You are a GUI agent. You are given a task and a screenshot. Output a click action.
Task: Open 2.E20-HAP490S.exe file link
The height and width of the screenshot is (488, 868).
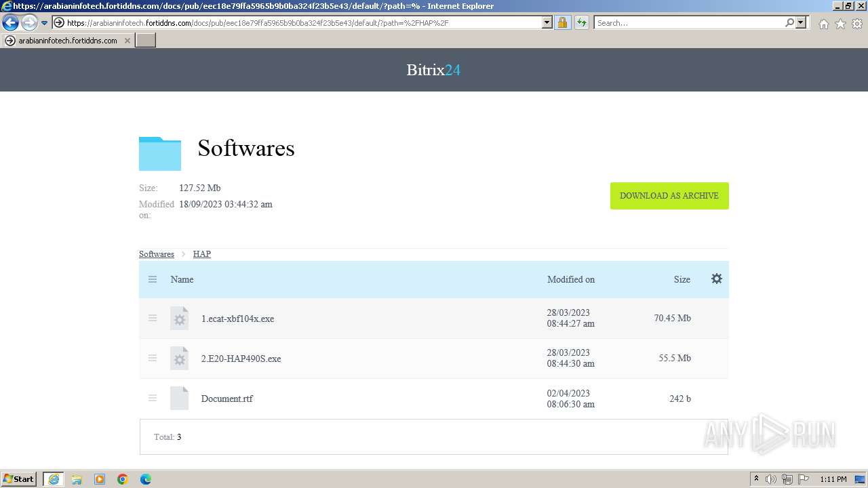241,359
